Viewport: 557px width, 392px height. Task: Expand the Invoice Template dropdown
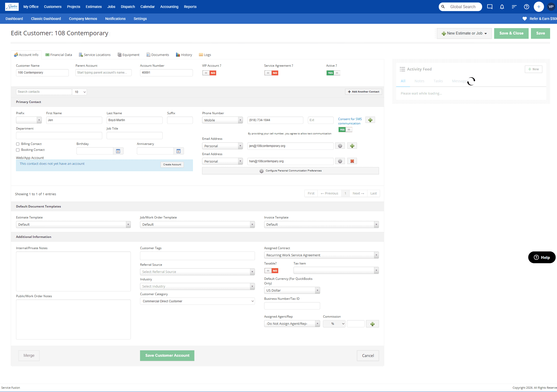click(x=321, y=225)
